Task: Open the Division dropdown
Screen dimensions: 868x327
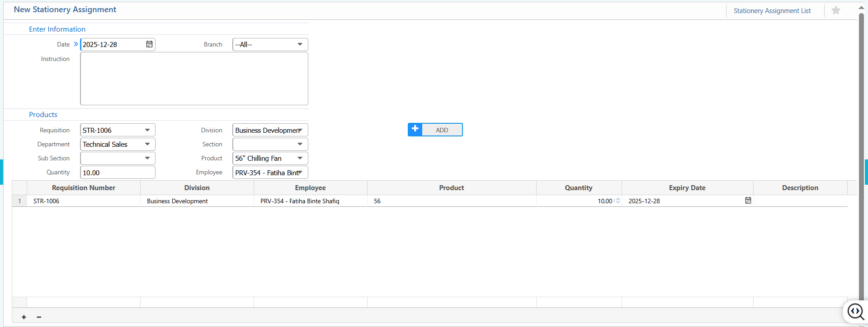Action: click(300, 130)
